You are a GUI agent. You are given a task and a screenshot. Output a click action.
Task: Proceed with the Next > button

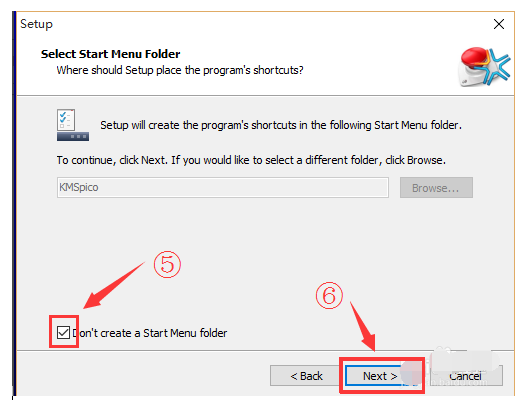pyautogui.click(x=380, y=376)
